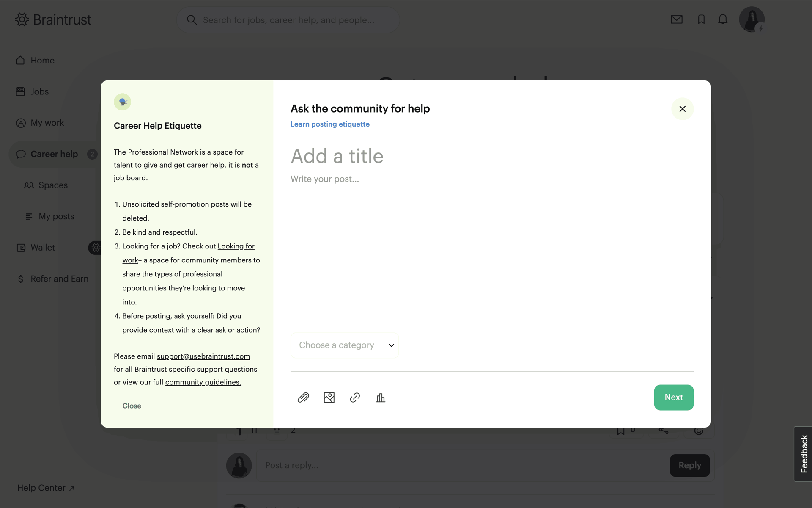812x508 pixels.
Task: Click the Career help notification badge 2
Action: (92, 154)
